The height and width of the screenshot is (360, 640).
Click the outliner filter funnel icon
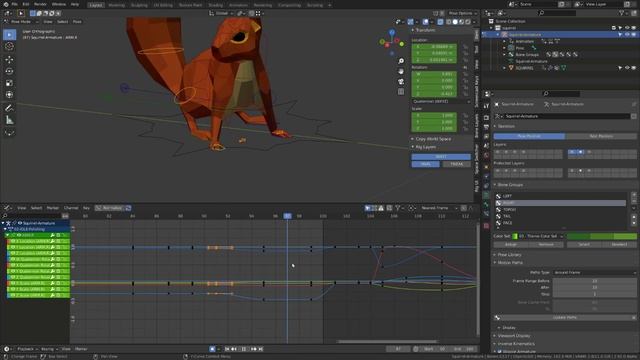click(x=622, y=13)
